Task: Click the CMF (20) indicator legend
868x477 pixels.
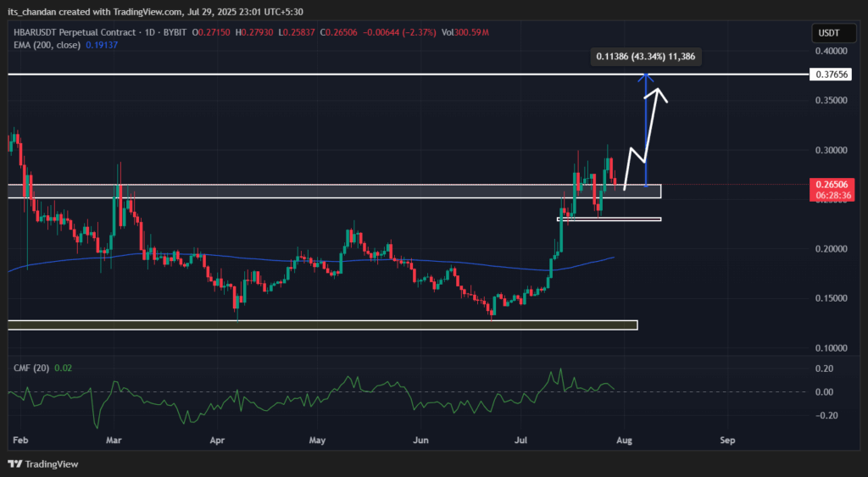Action: pyautogui.click(x=31, y=368)
